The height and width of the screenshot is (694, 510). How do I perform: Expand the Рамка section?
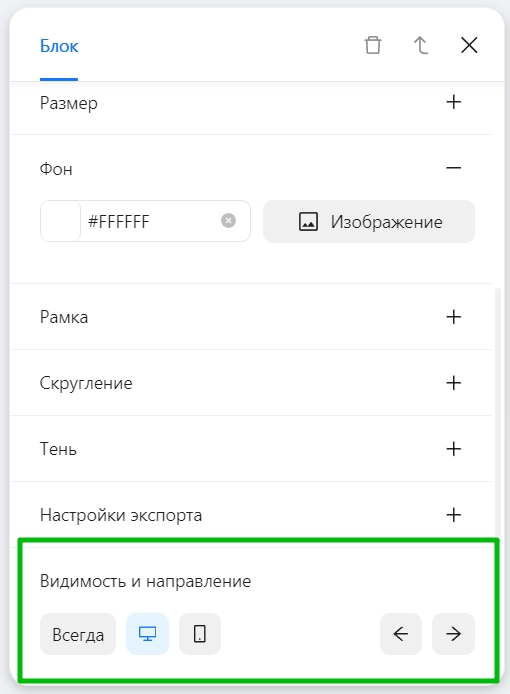[453, 317]
